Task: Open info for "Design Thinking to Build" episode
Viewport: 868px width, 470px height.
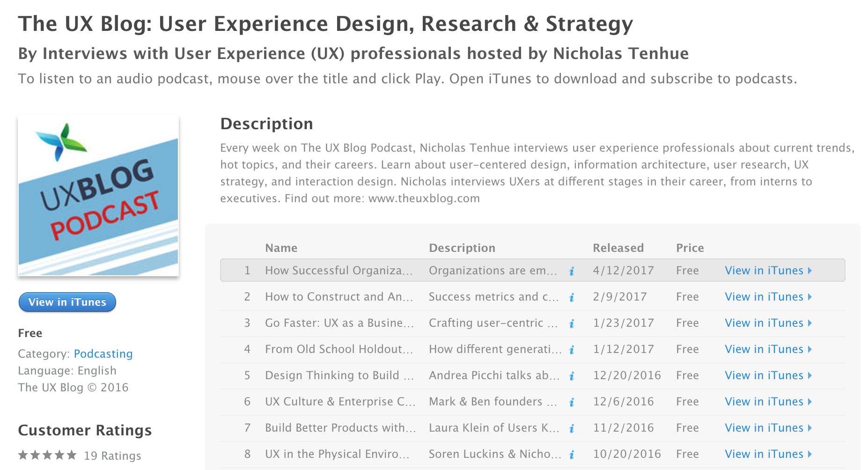Action: [x=571, y=375]
